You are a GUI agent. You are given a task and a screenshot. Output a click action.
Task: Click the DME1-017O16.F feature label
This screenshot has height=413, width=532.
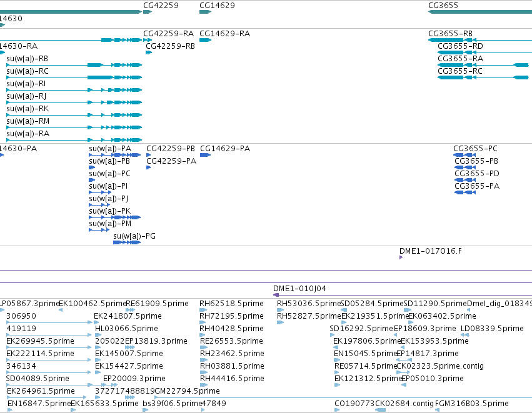(x=431, y=251)
